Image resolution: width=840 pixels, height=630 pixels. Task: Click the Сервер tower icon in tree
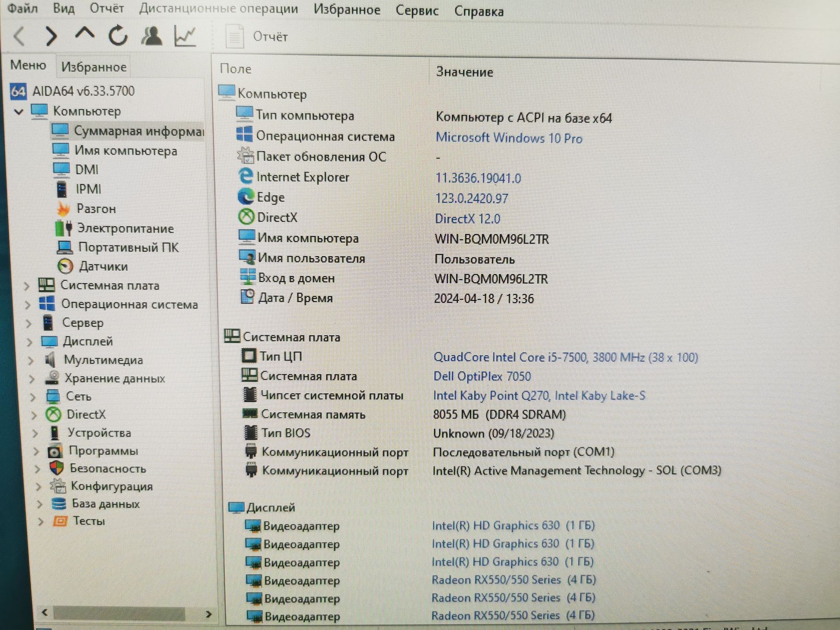48,323
